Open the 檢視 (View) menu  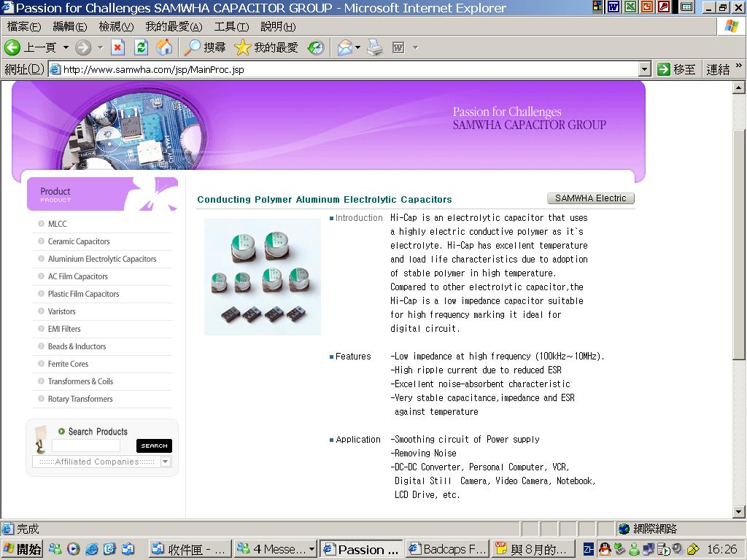pyautogui.click(x=116, y=27)
